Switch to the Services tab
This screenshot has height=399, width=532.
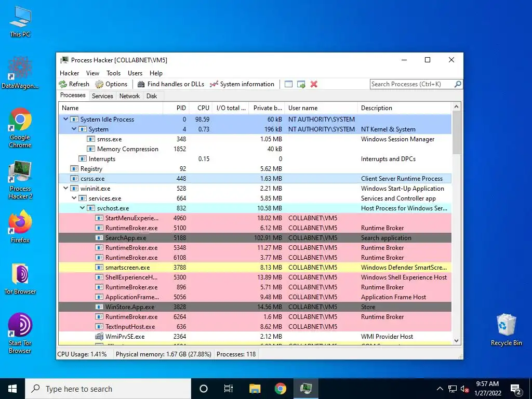pyautogui.click(x=102, y=96)
